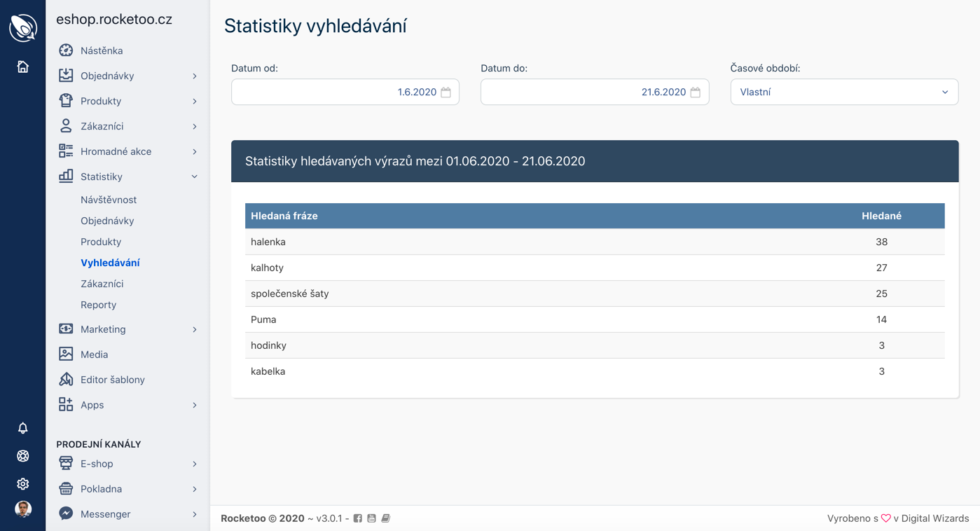Select Vyhledávání submenu item

(110, 263)
